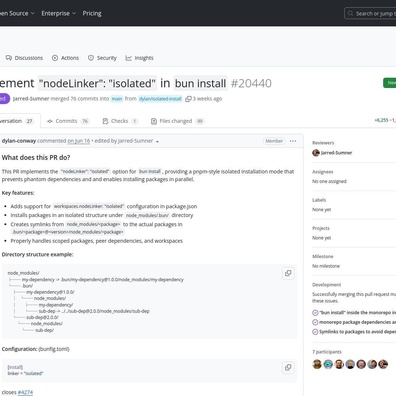Image resolution: width=396 pixels, height=396 pixels.
Task: Click the first participant avatar
Action: [317, 364]
